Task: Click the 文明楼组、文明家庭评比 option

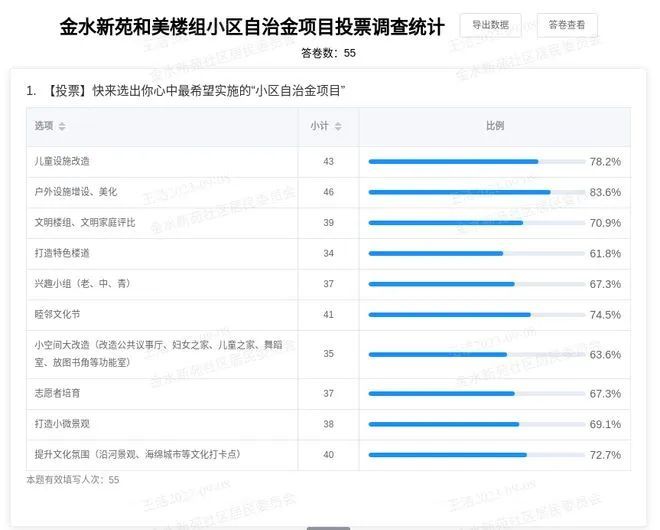Action: [85, 222]
